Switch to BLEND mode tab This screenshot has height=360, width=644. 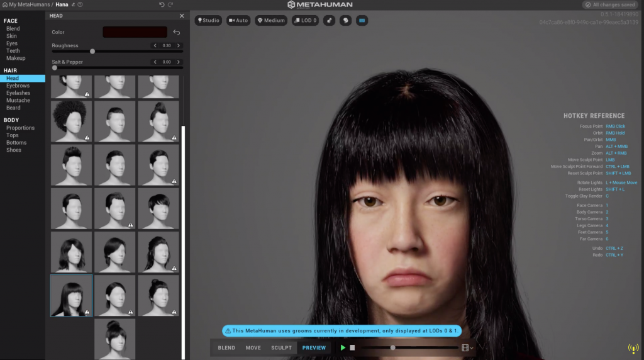click(x=226, y=347)
